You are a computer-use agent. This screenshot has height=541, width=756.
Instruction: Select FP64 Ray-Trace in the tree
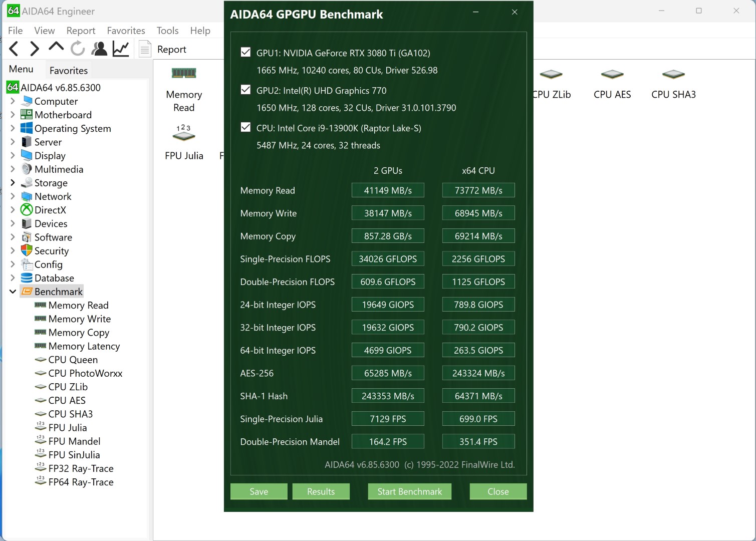point(81,482)
